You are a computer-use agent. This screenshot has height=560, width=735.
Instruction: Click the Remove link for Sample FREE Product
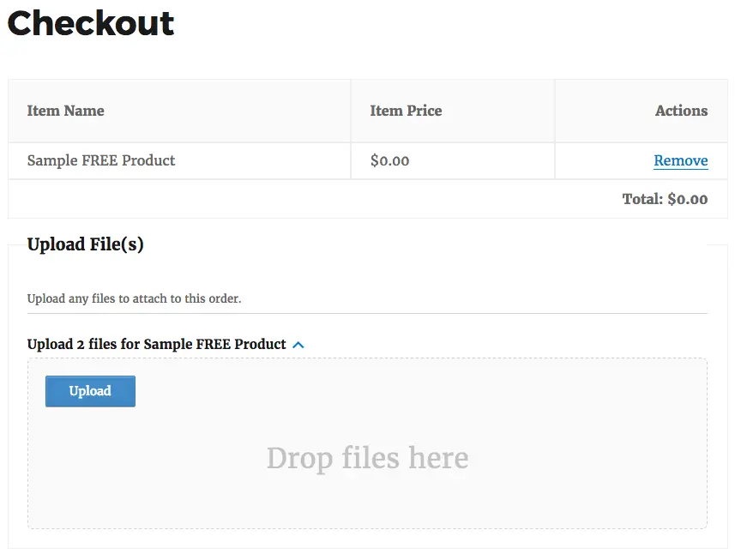click(680, 160)
